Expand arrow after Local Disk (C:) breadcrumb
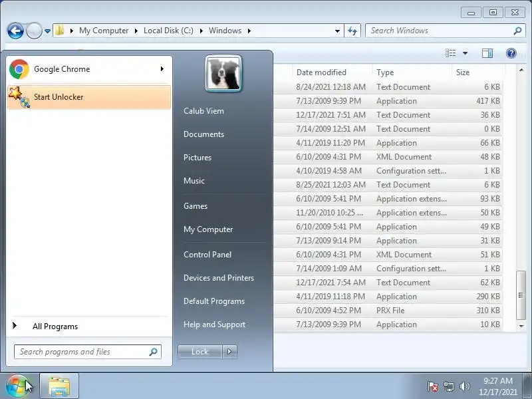 coord(201,31)
